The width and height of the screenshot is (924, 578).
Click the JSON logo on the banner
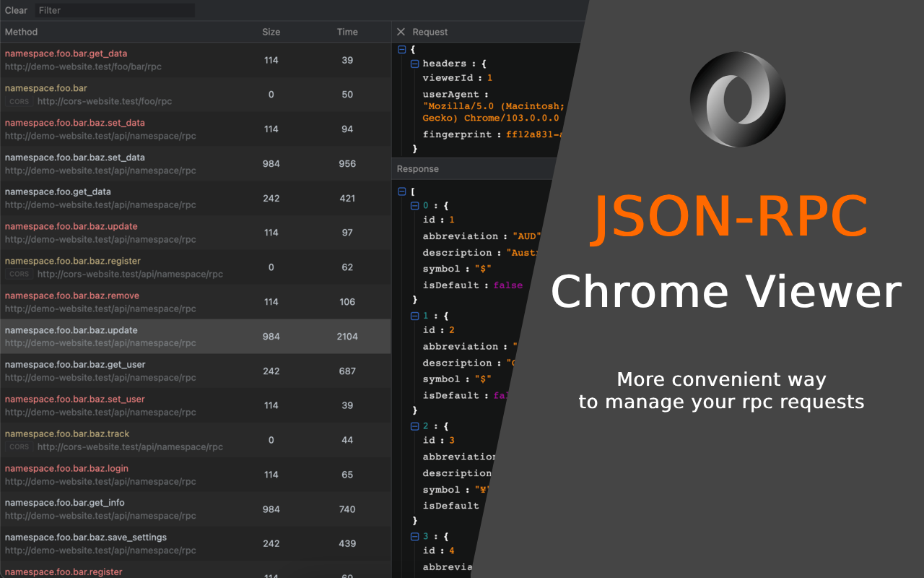(738, 100)
